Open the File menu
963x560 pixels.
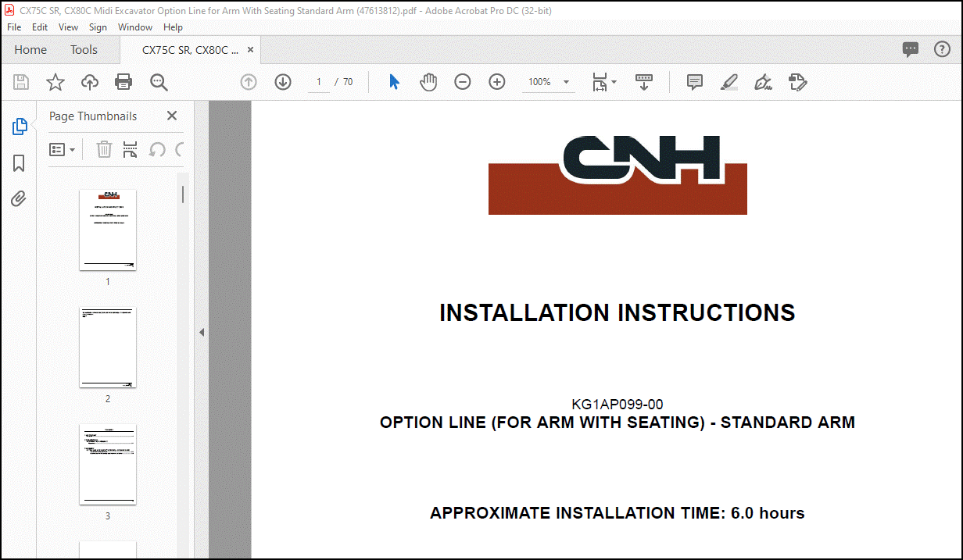(x=14, y=27)
